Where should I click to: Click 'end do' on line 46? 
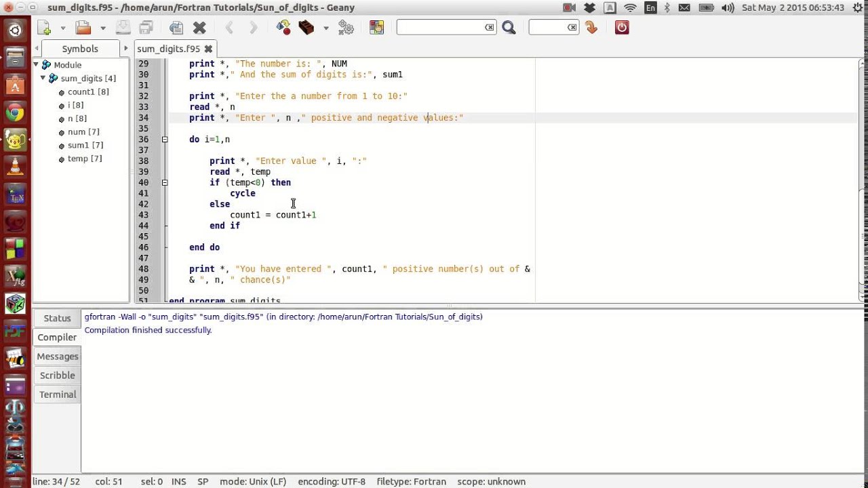[x=204, y=247]
